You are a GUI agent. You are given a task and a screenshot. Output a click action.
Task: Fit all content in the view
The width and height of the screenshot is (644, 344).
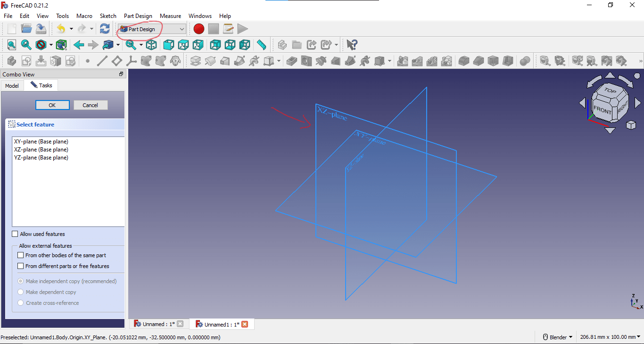coord(12,45)
